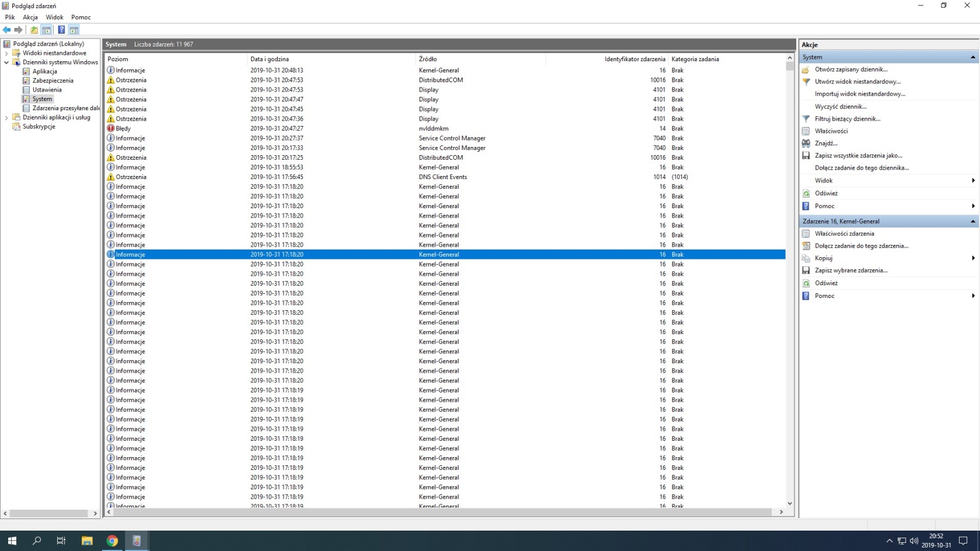Click the Kopiuj icon
The width and height of the screenshot is (980, 551).
(806, 258)
